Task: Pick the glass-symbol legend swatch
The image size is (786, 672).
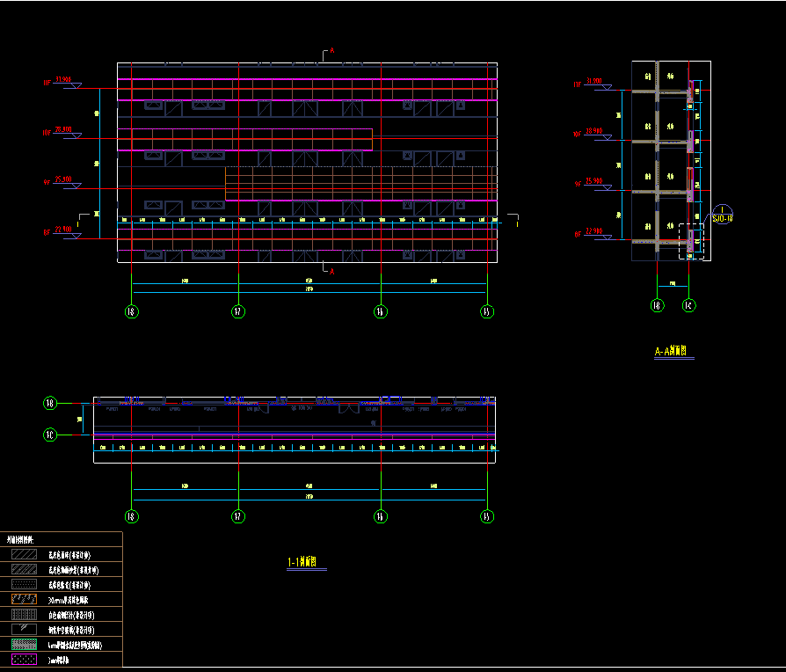Action: click(24, 630)
